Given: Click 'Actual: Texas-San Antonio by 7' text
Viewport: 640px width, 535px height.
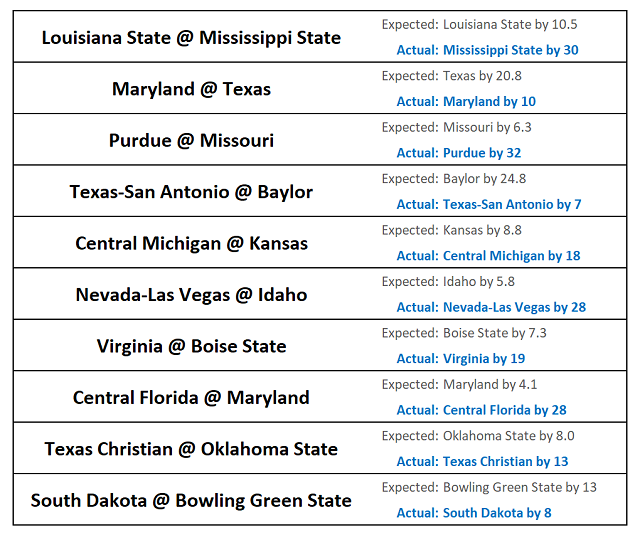Looking at the screenshot, I should [489, 204].
